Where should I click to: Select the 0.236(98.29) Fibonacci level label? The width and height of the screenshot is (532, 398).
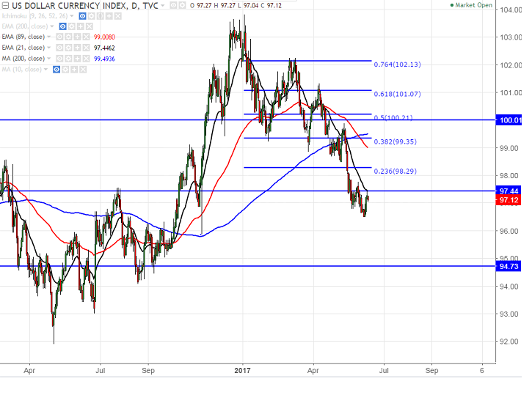click(396, 172)
